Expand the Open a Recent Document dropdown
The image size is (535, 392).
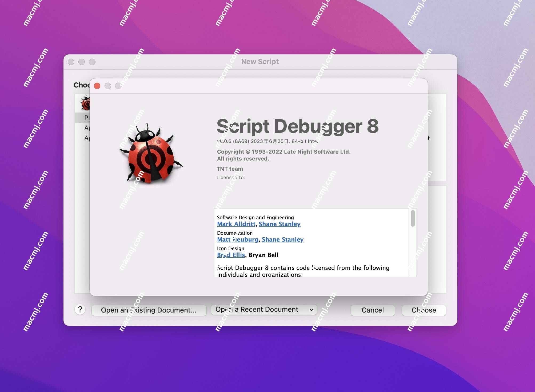click(264, 310)
